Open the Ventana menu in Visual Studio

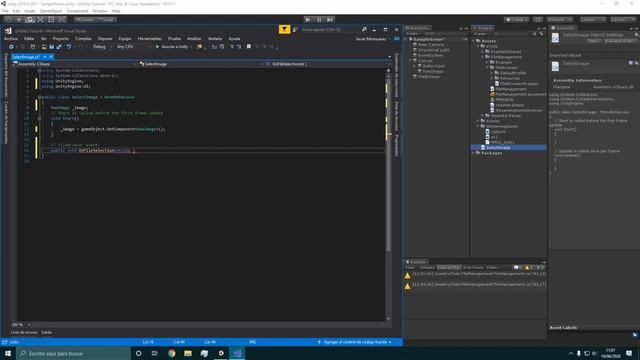[215, 39]
